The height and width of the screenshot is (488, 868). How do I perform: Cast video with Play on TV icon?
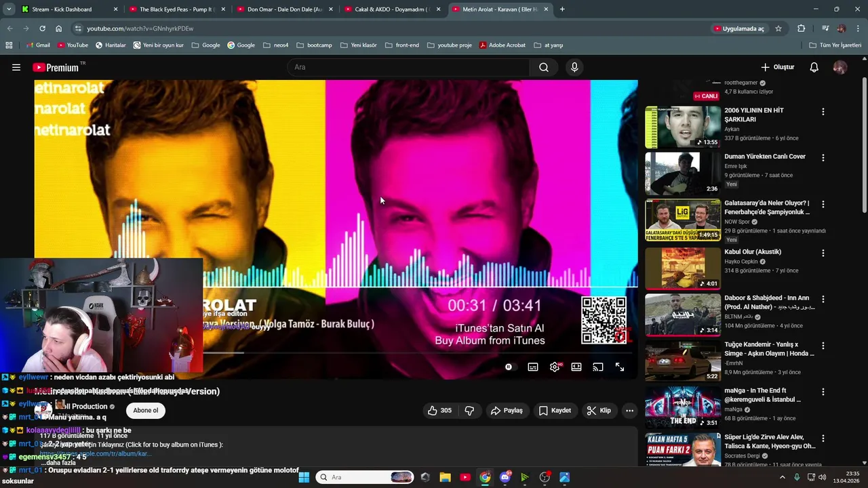pyautogui.click(x=598, y=367)
